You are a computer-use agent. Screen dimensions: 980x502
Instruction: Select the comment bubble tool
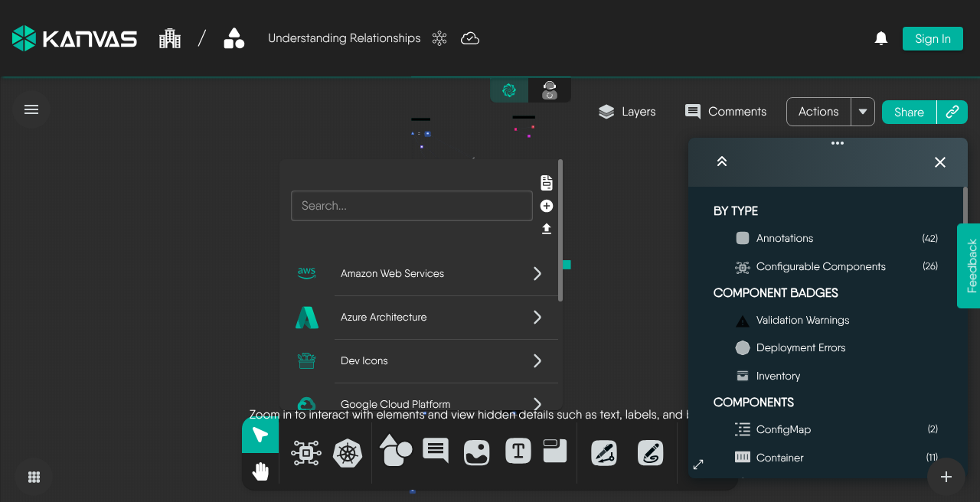tap(436, 451)
